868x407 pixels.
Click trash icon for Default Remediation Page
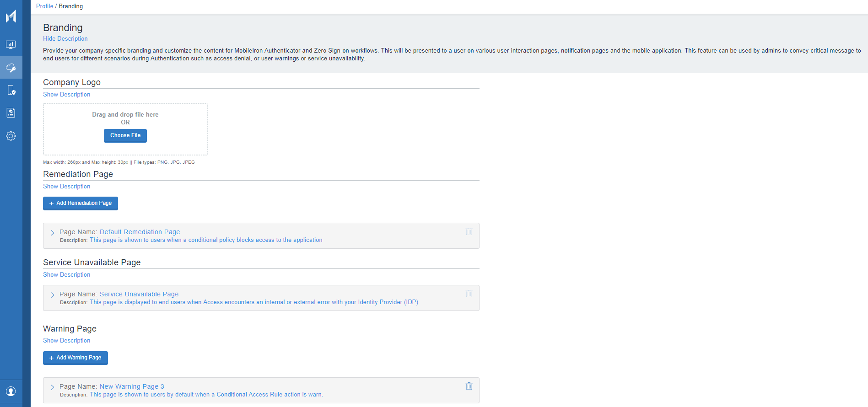click(469, 231)
